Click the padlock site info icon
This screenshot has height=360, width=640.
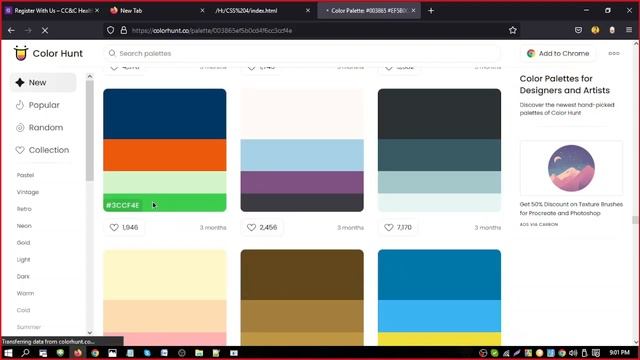click(124, 30)
